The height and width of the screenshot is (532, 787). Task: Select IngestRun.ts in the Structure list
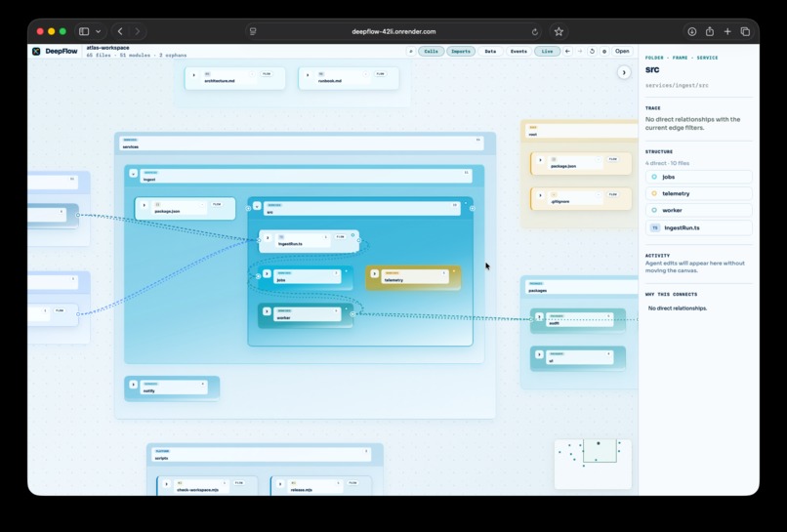[699, 227]
